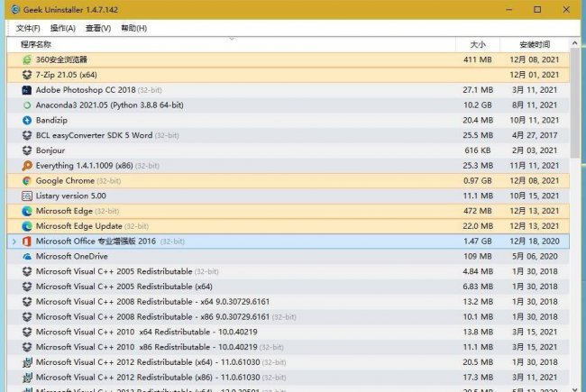The width and height of the screenshot is (586, 392).
Task: Click the 411 MB size cell
Action: coord(478,59)
